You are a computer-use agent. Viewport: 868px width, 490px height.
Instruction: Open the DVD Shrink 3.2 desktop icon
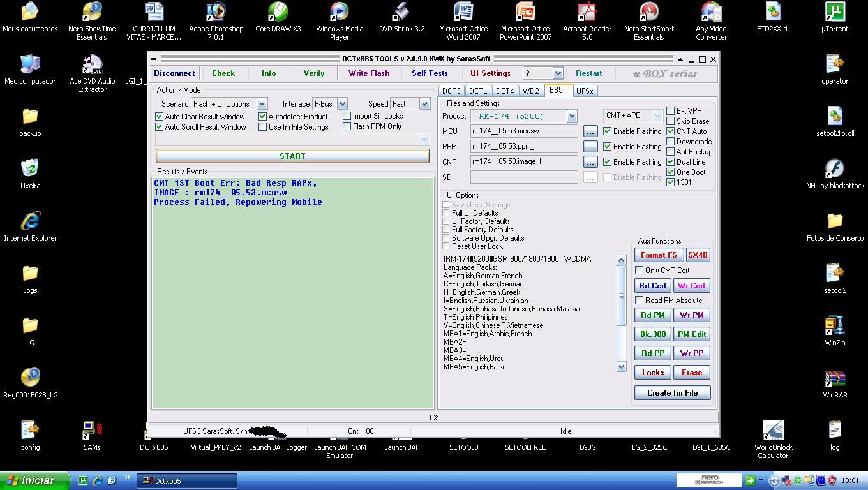click(401, 17)
